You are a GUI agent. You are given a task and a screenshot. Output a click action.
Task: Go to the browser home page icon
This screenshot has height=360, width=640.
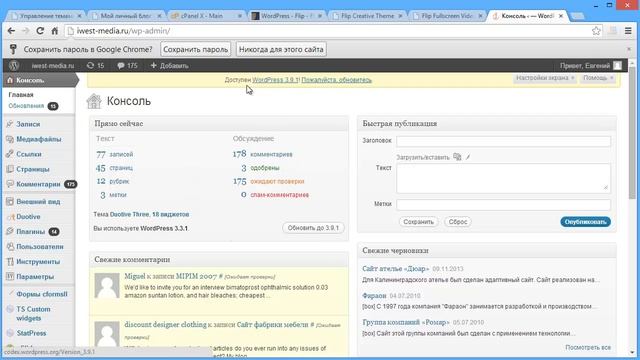(x=55, y=31)
